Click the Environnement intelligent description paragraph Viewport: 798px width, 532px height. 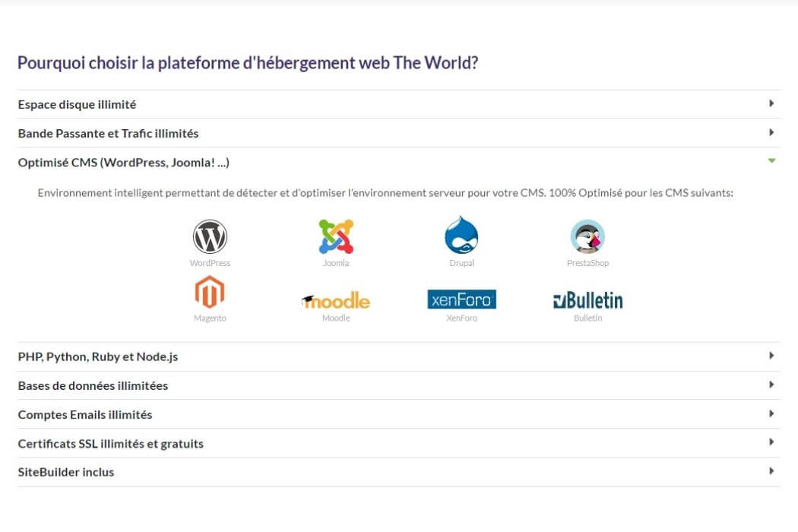tap(385, 193)
